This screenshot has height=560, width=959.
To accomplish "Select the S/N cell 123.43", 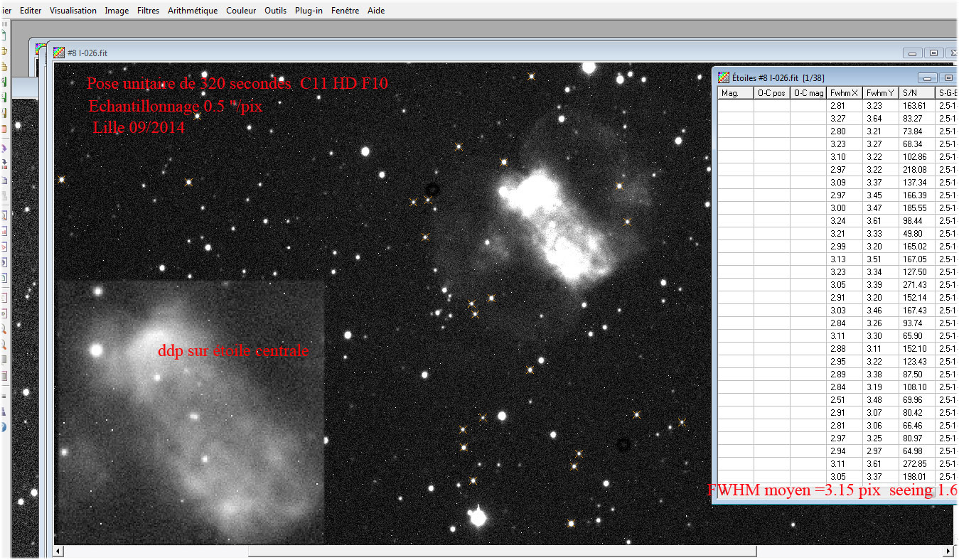I will coord(918,362).
